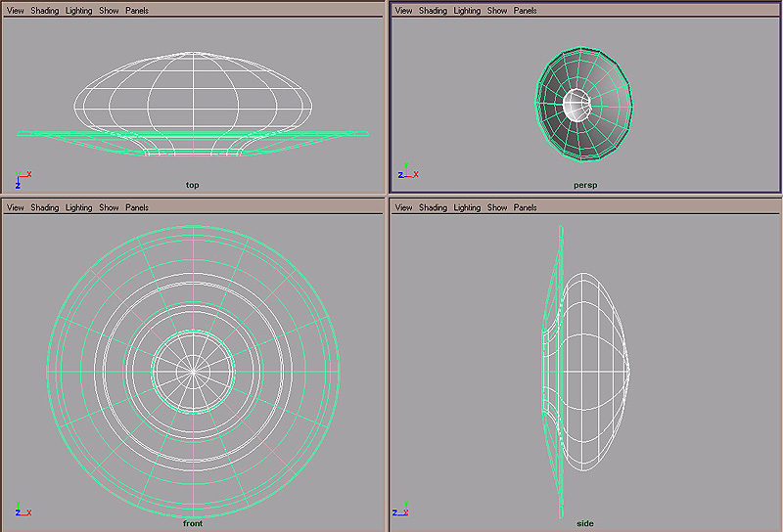The image size is (783, 532).
Task: Click the center of the concentric rings in front view
Action: click(193, 371)
